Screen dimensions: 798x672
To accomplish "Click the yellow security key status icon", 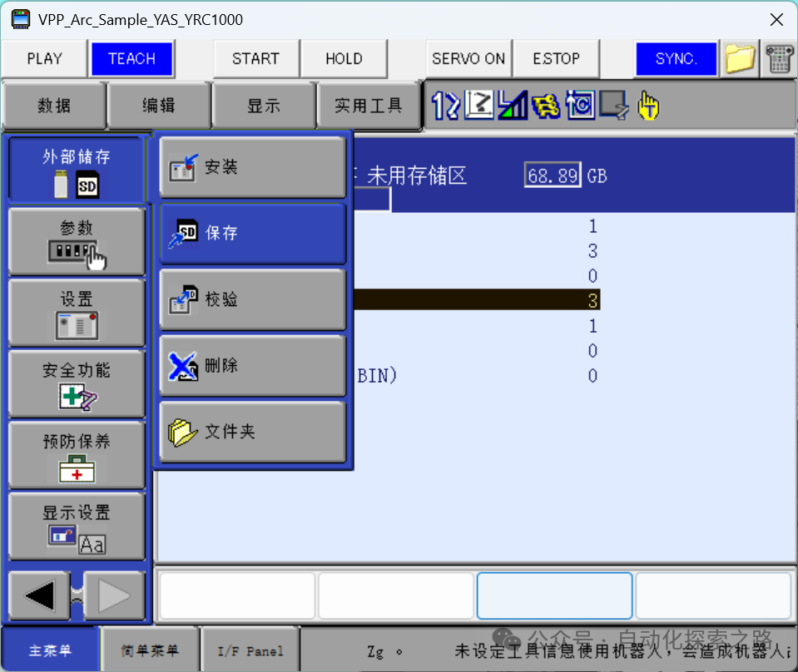I will coord(546,106).
